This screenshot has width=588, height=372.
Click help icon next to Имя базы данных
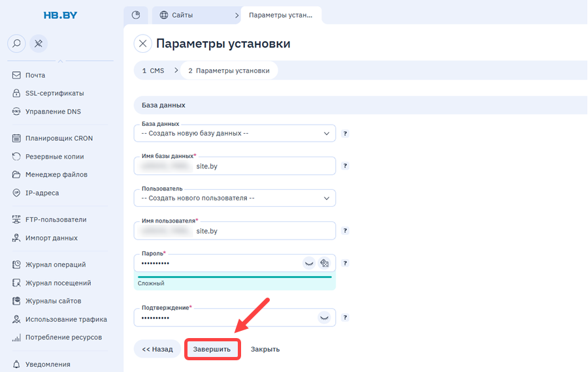(345, 166)
